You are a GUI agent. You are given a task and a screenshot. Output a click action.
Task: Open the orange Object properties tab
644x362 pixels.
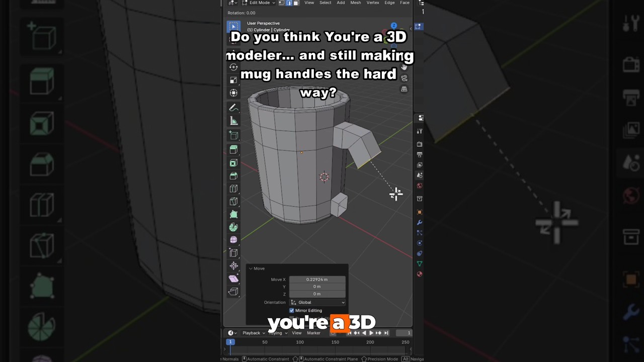pos(420,212)
